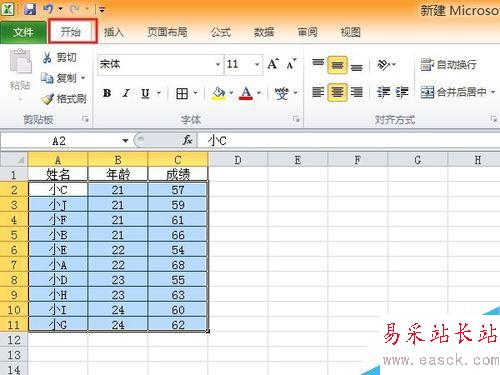Toggle middle vertical align
Image resolution: width=500 pixels, height=375 pixels.
pos(337,65)
